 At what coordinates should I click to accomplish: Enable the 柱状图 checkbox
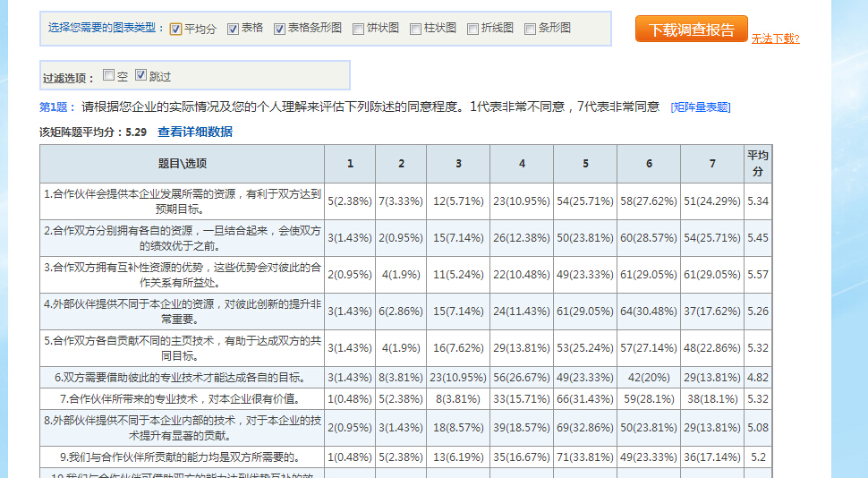click(x=416, y=29)
